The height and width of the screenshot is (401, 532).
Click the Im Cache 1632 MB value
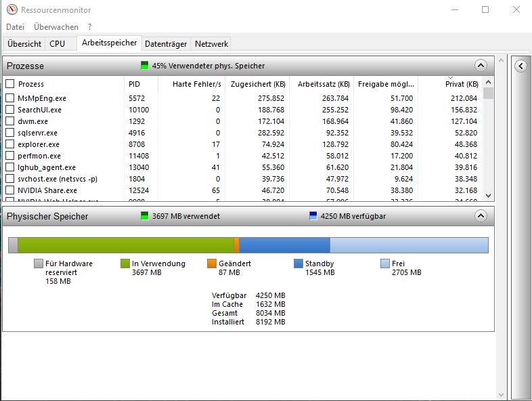click(271, 304)
